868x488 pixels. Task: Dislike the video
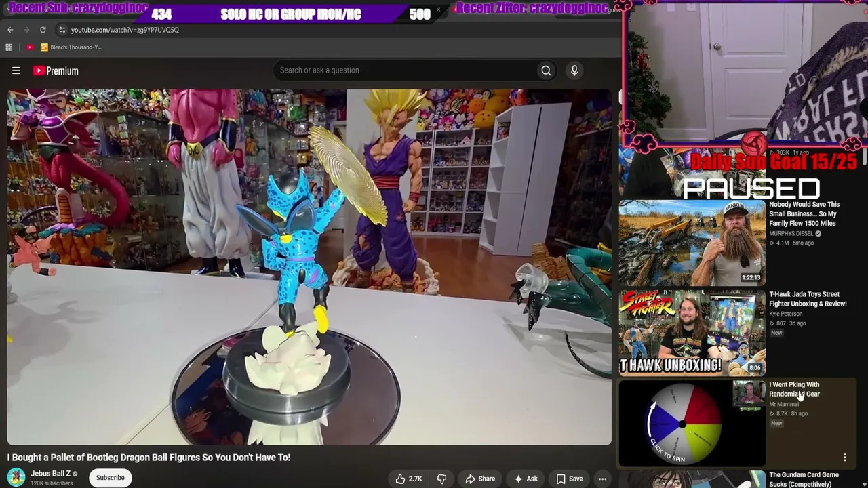point(441,479)
